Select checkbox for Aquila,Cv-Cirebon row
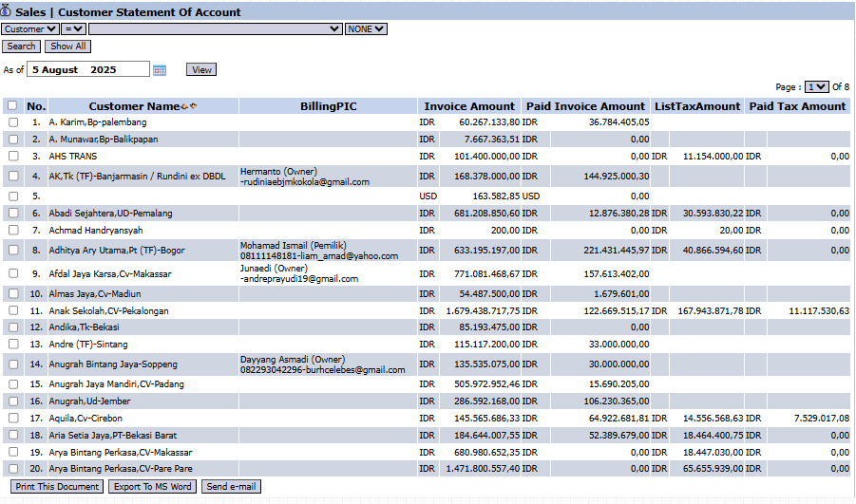 tap(12, 419)
